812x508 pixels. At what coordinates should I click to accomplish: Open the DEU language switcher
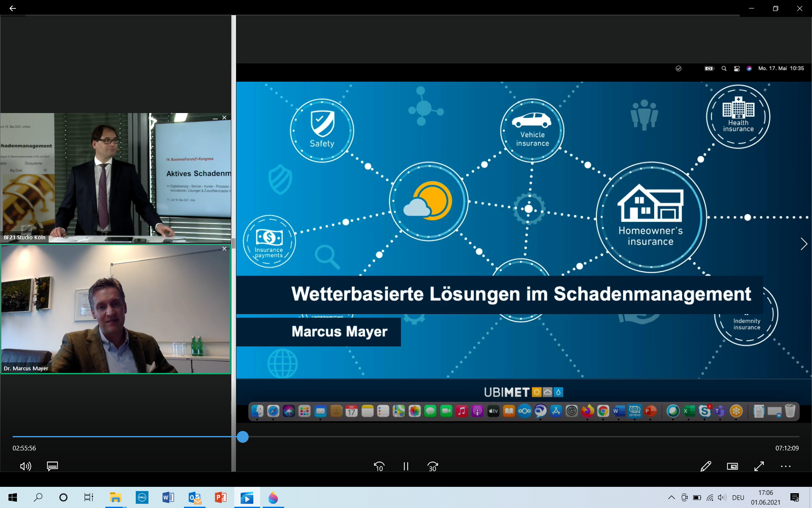[x=738, y=497]
